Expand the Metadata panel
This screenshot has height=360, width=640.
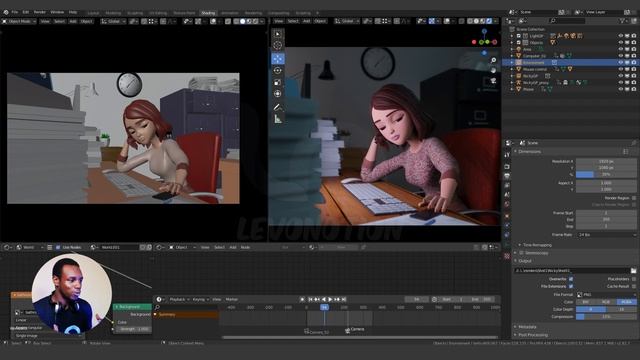click(x=527, y=327)
